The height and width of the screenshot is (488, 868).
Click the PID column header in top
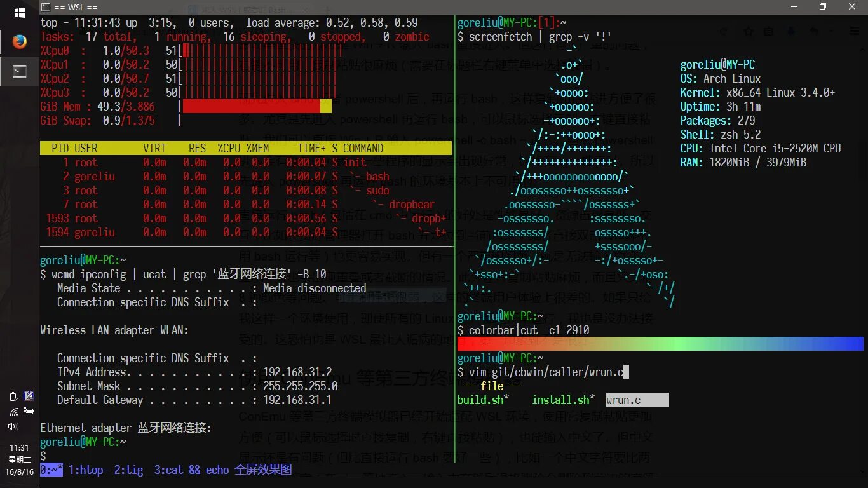point(60,148)
